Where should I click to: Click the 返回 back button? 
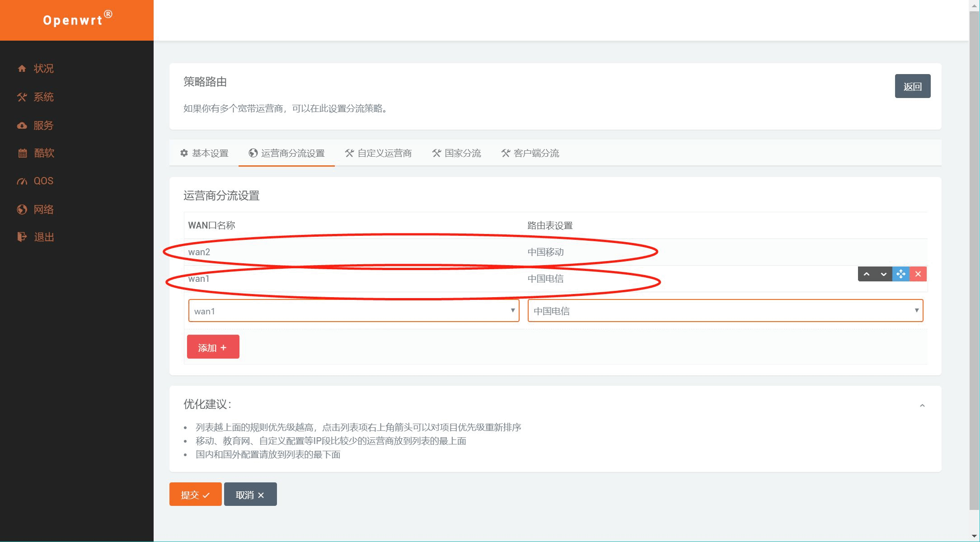[x=912, y=86]
